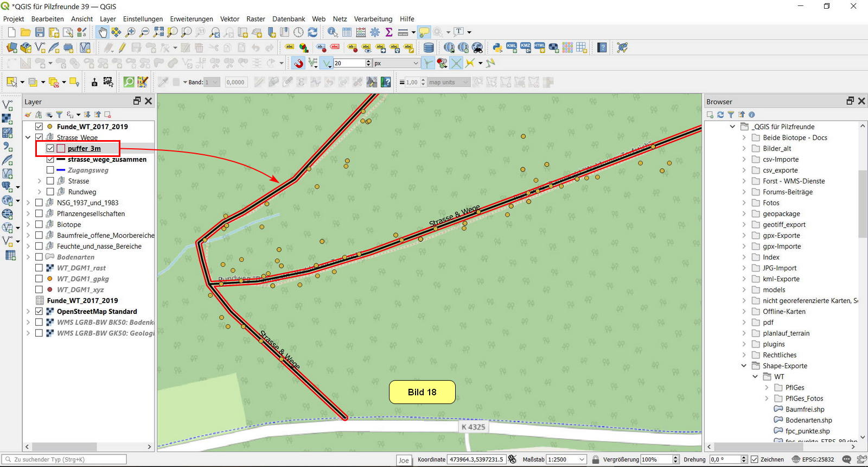The height and width of the screenshot is (467, 868).
Task: Click the Refresh map icon
Action: pos(312,33)
